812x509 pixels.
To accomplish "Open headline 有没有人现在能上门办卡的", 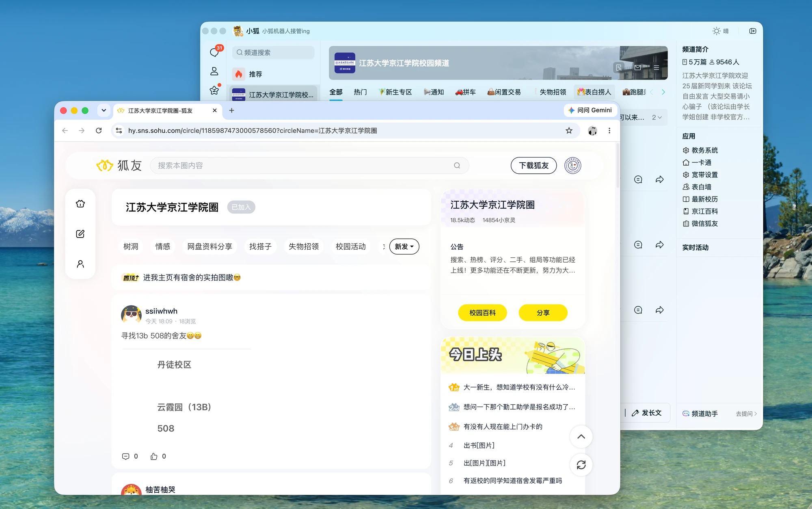I will (x=503, y=427).
